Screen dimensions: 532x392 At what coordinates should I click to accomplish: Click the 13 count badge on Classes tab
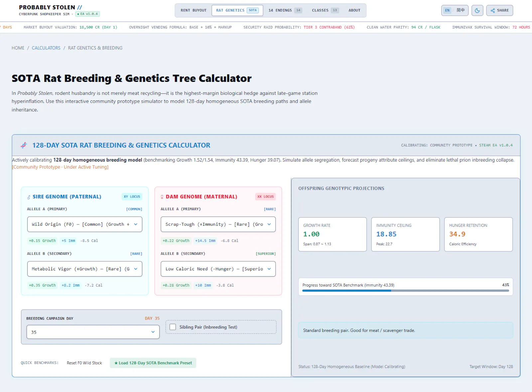click(335, 10)
